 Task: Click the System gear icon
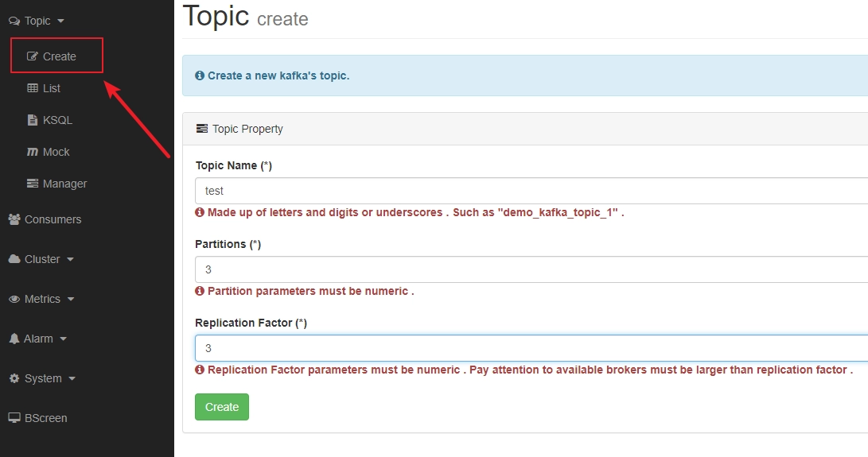click(x=14, y=378)
